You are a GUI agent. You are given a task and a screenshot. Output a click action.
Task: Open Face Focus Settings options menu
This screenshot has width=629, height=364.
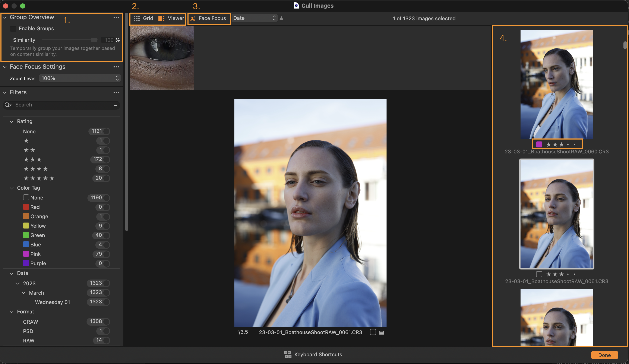click(x=116, y=67)
